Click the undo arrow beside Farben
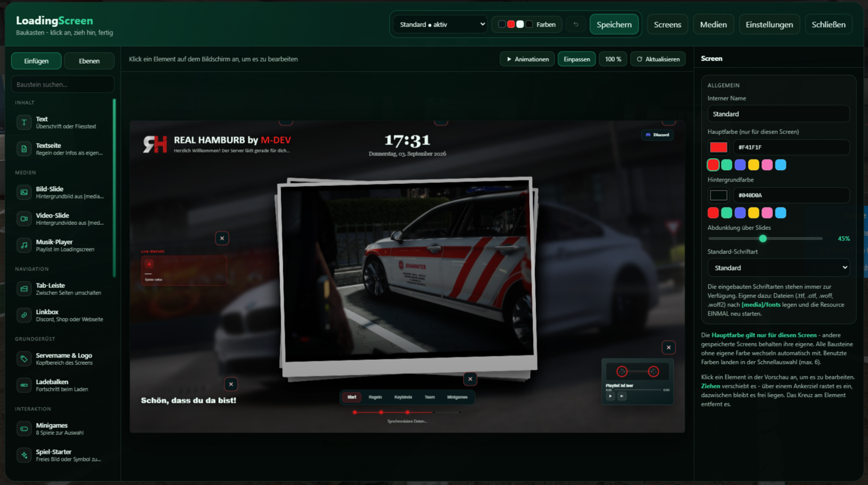The width and height of the screenshot is (868, 485). 576,24
